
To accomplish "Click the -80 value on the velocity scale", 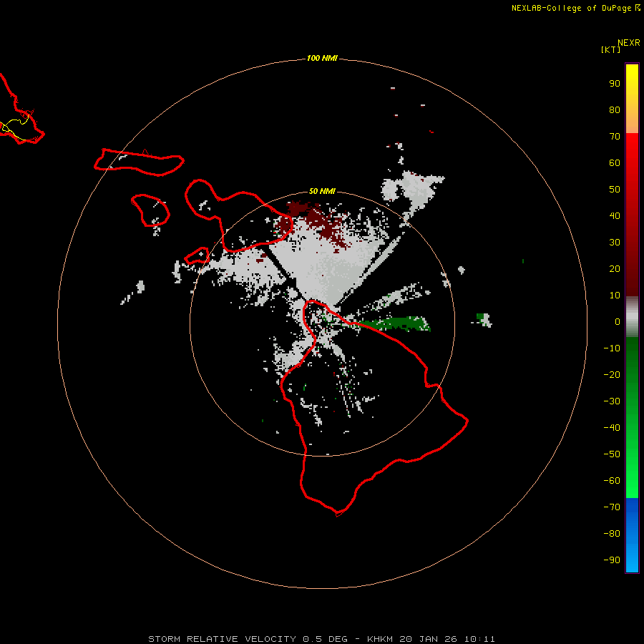I will click(612, 534).
